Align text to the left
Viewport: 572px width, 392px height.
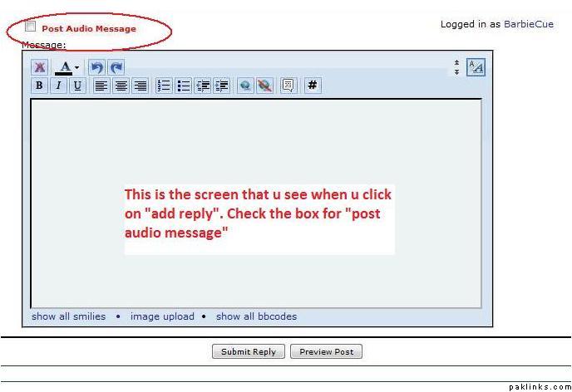(x=101, y=86)
